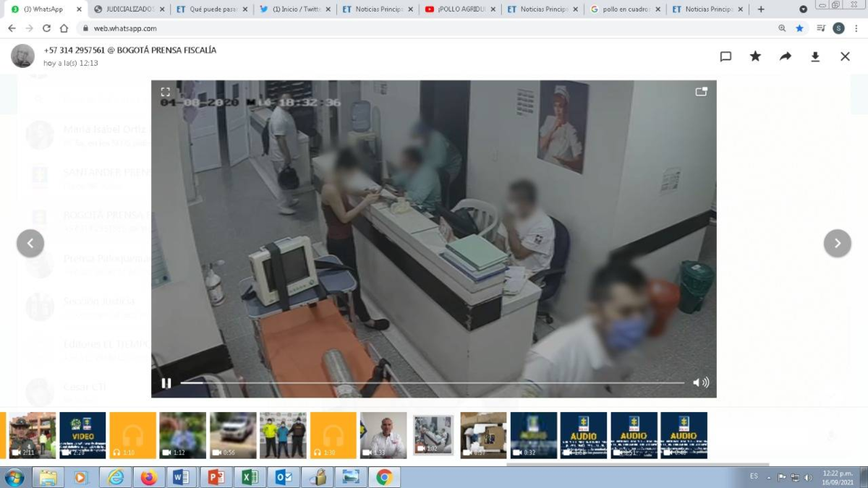Open a new browser tab
This screenshot has height=488, width=868.
761,9
